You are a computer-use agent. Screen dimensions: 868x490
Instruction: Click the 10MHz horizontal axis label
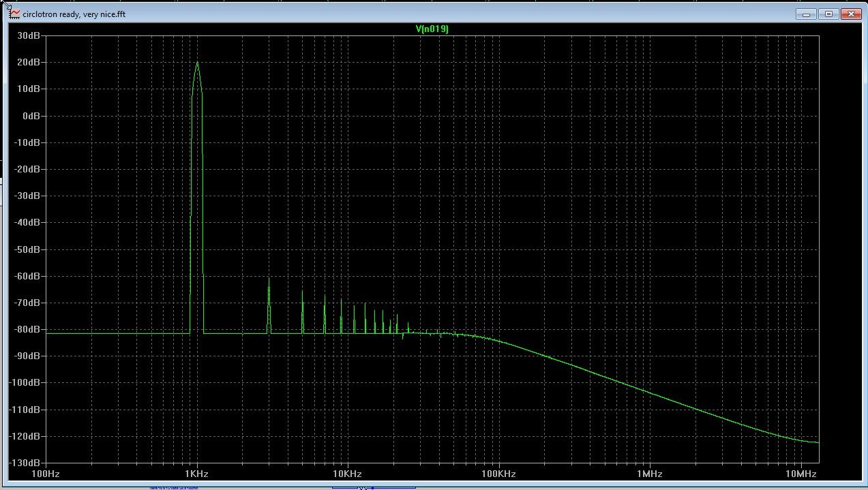click(801, 474)
